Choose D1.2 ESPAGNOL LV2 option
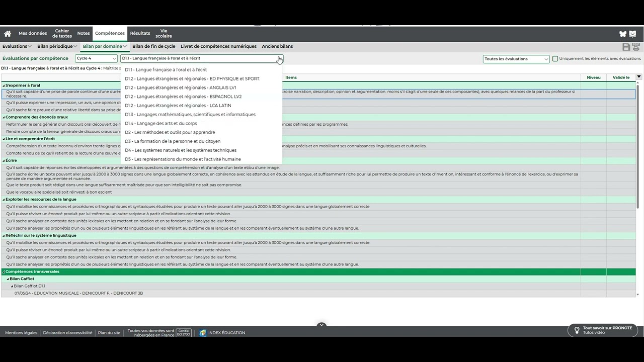The height and width of the screenshot is (362, 644). click(201, 97)
